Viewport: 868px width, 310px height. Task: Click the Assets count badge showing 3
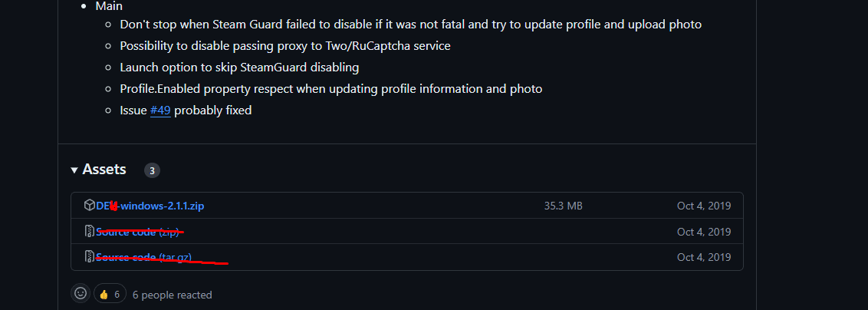pyautogui.click(x=152, y=170)
